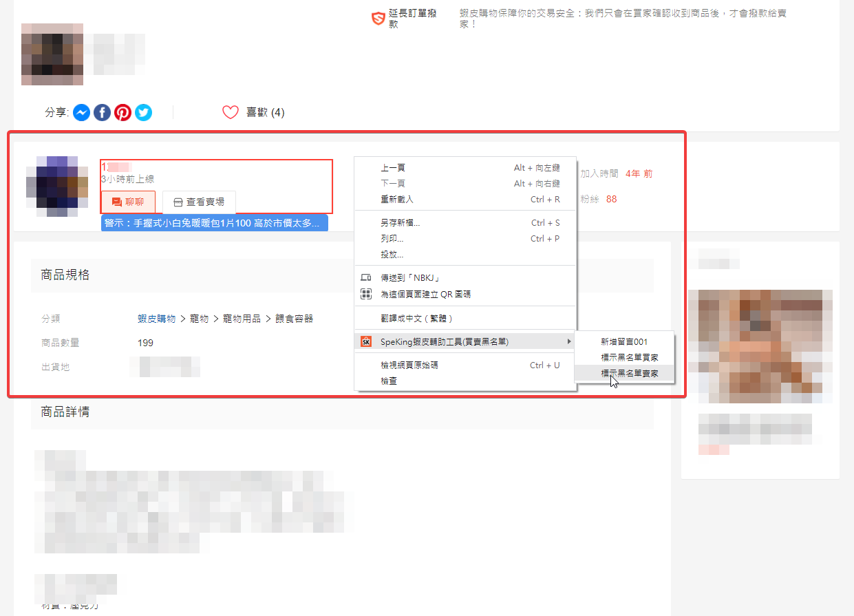Share the product on Twitter
The image size is (854, 616).
(x=143, y=113)
